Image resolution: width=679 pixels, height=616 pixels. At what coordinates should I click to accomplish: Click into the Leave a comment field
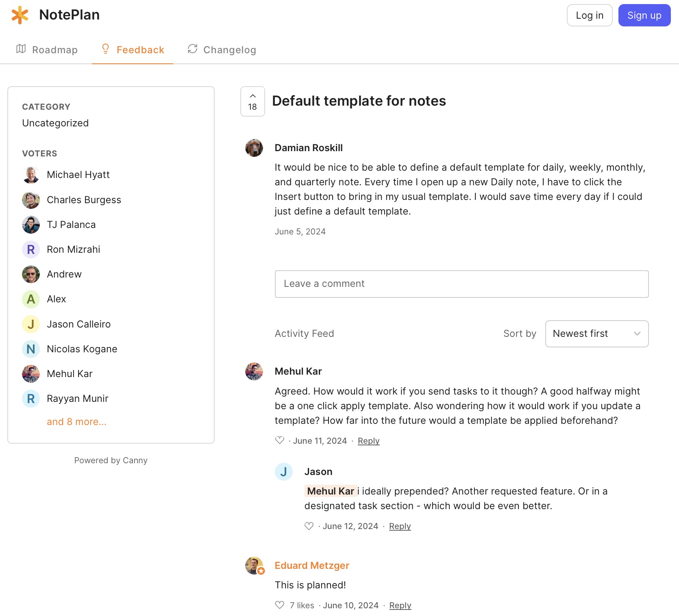click(x=461, y=284)
